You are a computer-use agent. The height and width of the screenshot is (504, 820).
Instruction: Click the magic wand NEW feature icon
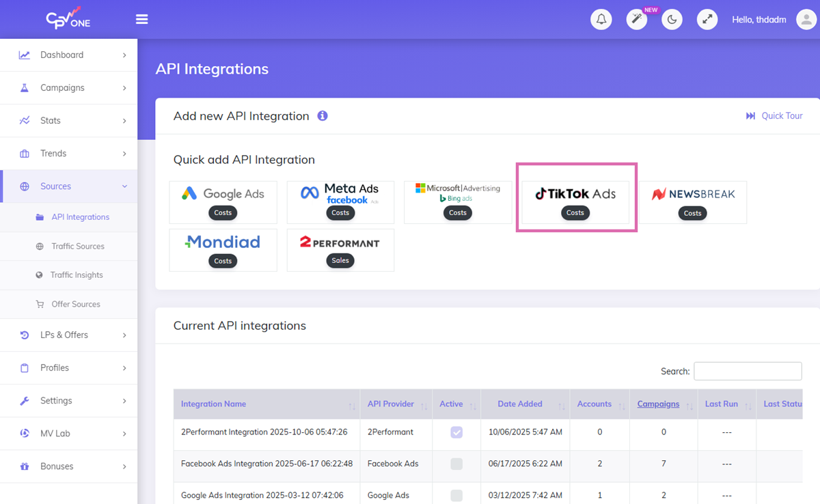click(636, 19)
